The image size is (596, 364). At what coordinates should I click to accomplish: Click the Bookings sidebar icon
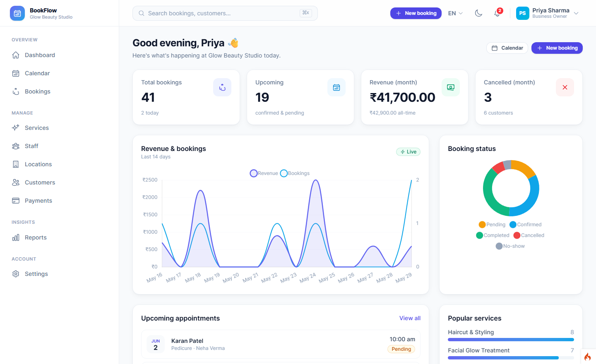coord(16,91)
